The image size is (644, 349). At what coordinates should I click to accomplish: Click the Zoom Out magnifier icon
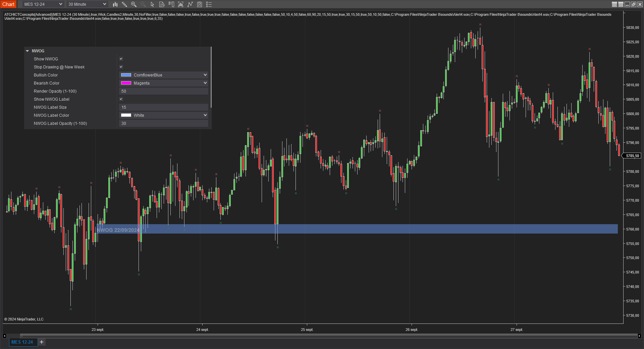point(143,4)
